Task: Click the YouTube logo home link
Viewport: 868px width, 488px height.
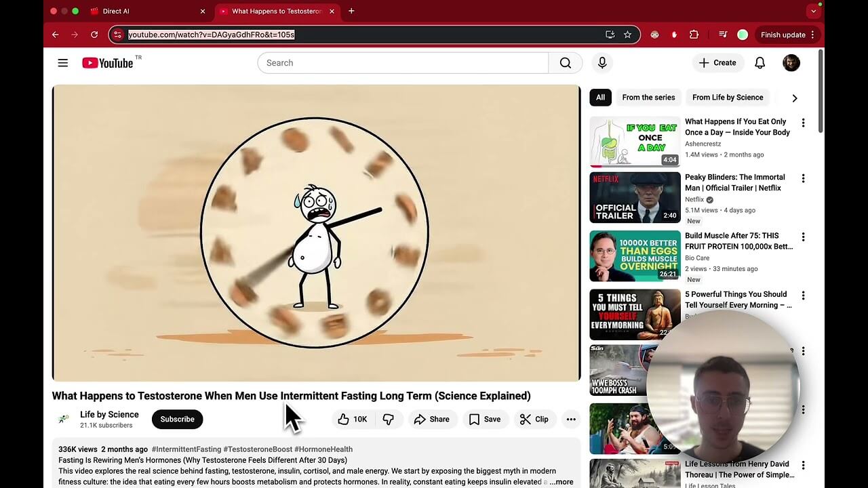Action: tap(108, 63)
